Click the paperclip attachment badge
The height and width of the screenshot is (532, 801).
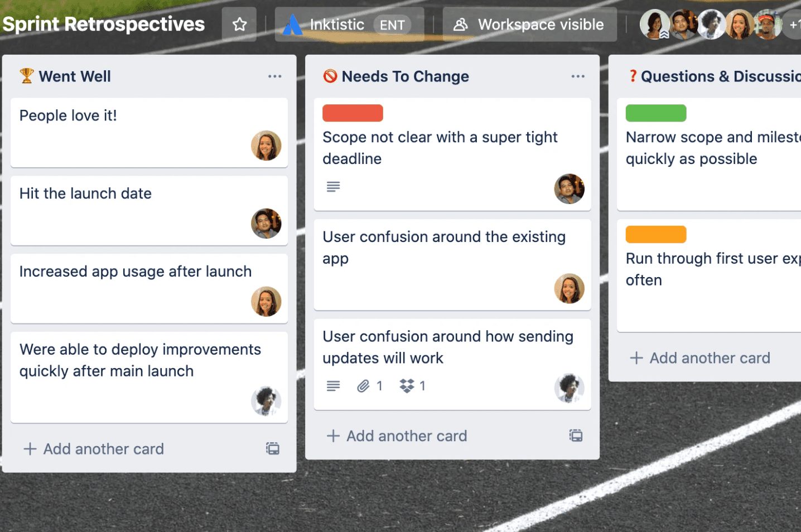click(x=364, y=385)
